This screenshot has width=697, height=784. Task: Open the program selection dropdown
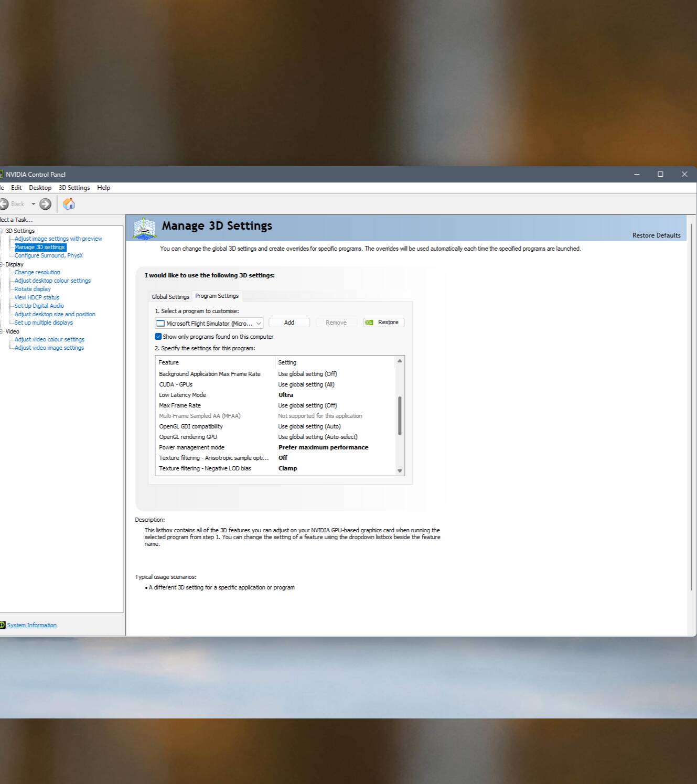tap(209, 324)
